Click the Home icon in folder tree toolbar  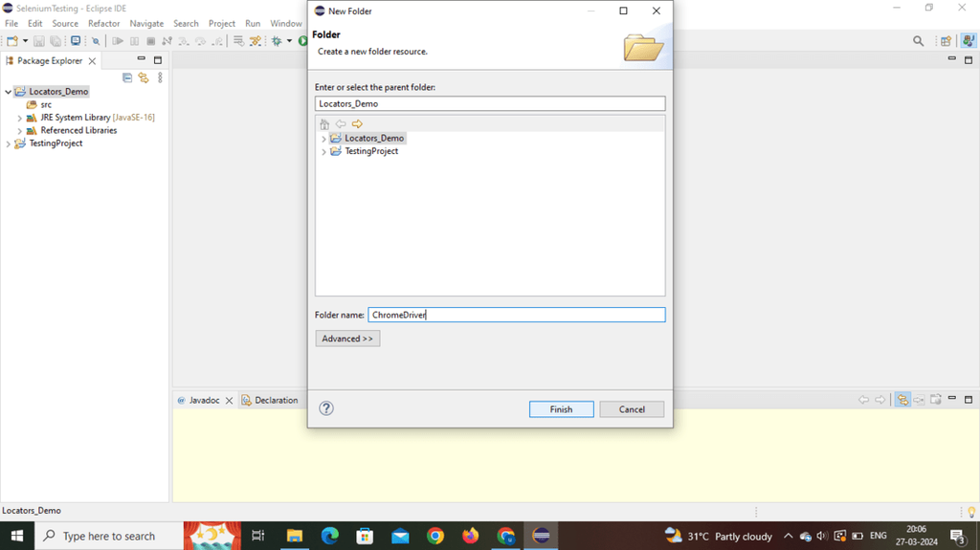324,123
